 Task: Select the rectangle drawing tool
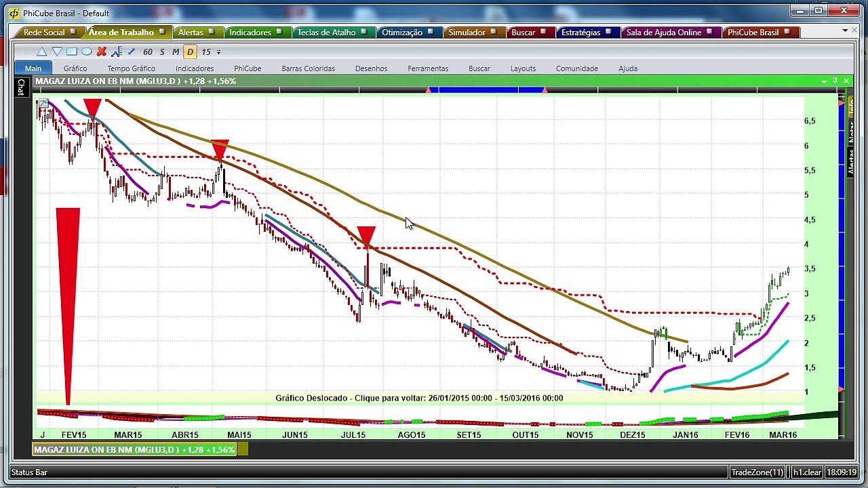click(x=71, y=52)
